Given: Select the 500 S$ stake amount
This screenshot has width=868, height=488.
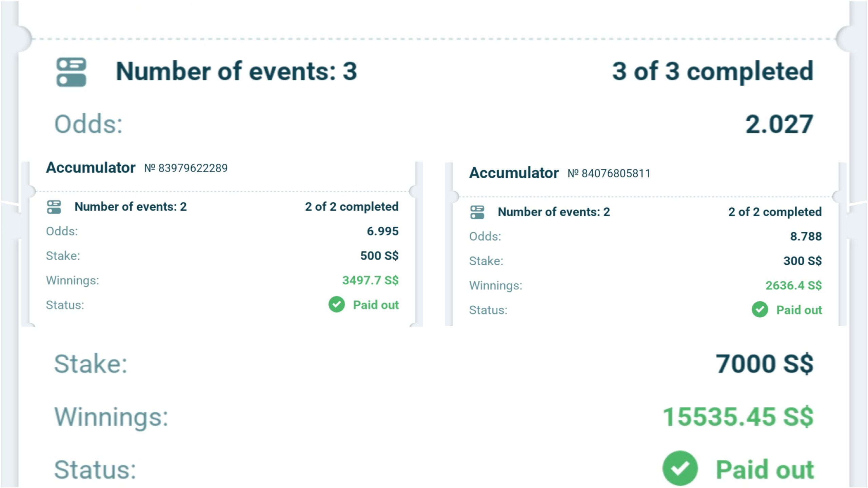Looking at the screenshot, I should coord(379,256).
